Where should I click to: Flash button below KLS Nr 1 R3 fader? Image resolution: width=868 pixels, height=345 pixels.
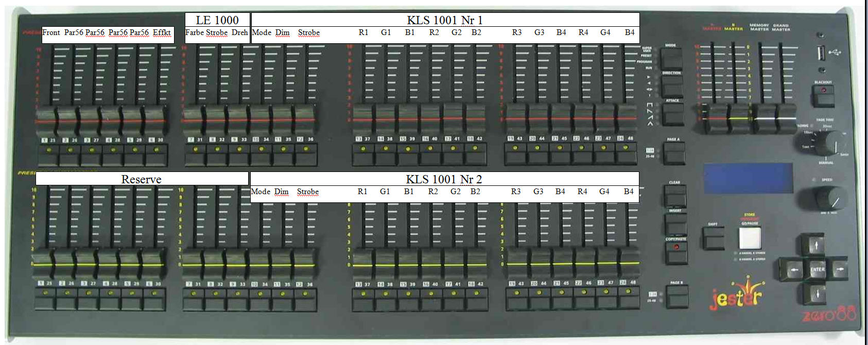[x=515, y=154]
